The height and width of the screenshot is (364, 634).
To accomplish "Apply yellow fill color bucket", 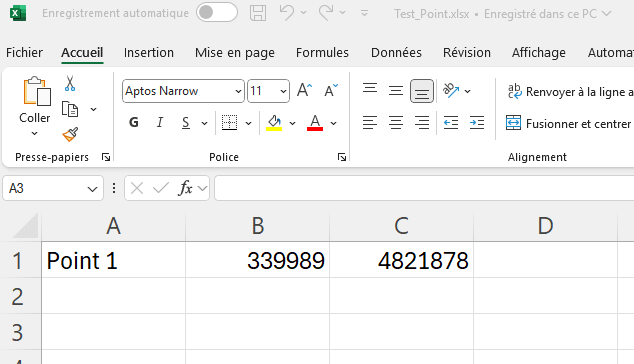I will pyautogui.click(x=274, y=123).
